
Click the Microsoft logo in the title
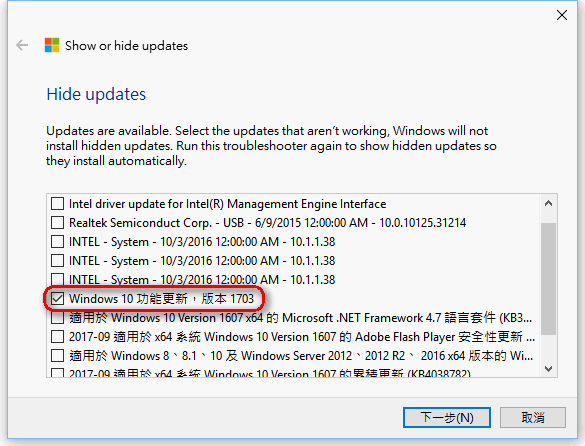pos(52,45)
